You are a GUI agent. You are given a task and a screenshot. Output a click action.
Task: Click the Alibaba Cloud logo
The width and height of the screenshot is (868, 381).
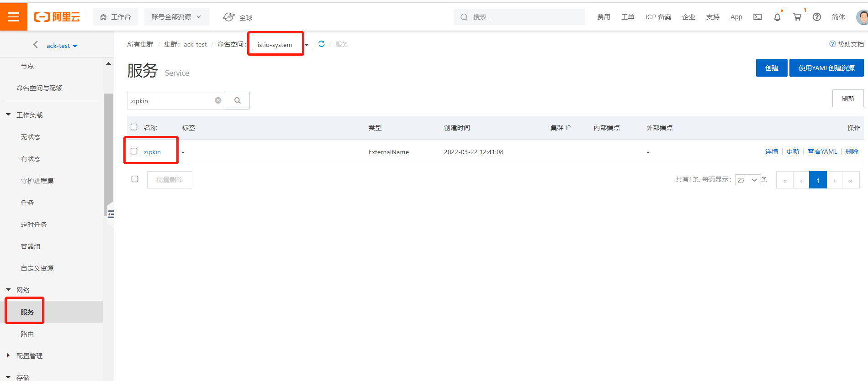[57, 17]
